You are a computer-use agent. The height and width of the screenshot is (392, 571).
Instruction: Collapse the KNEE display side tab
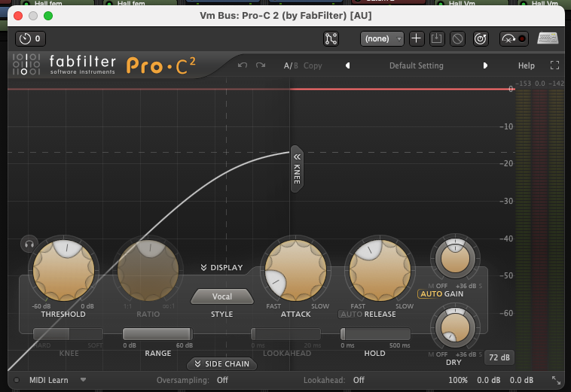(x=297, y=169)
